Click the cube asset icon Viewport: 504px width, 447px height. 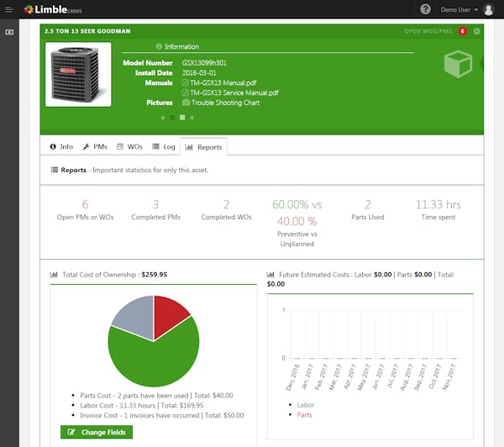pyautogui.click(x=458, y=64)
